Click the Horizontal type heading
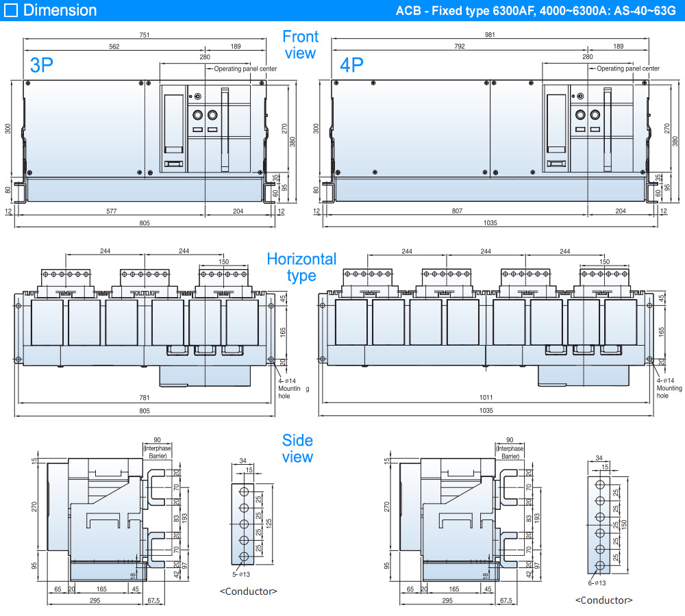Screen dimensions: 685x616 pyautogui.click(x=301, y=267)
